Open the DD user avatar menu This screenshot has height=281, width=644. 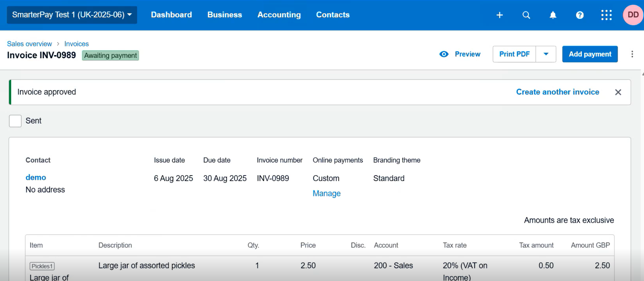[633, 15]
